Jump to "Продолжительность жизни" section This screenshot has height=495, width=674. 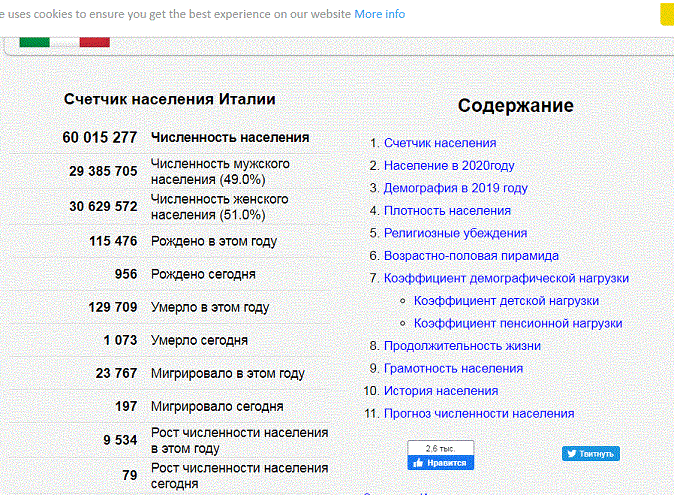click(x=462, y=346)
